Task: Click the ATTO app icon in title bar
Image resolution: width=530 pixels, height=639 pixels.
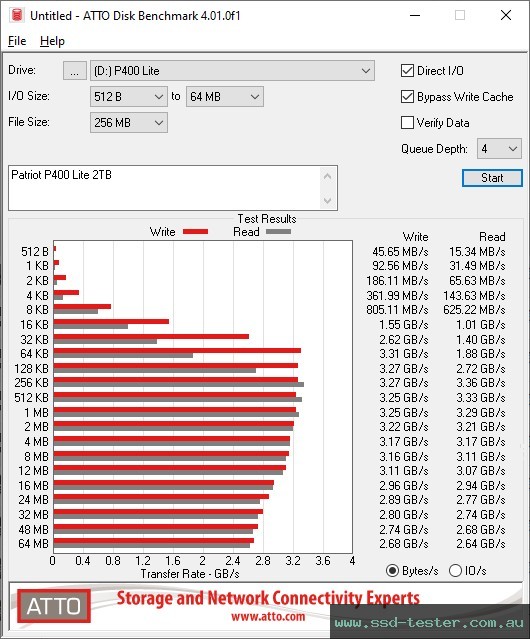Action: (x=17, y=15)
